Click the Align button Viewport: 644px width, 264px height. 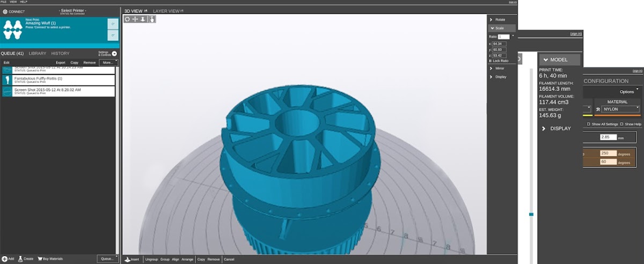tap(175, 259)
